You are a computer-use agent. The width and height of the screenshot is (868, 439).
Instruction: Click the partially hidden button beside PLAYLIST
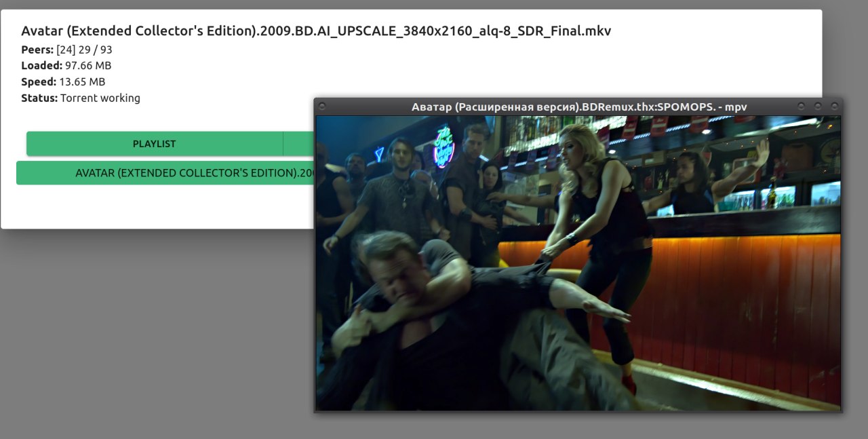(298, 144)
